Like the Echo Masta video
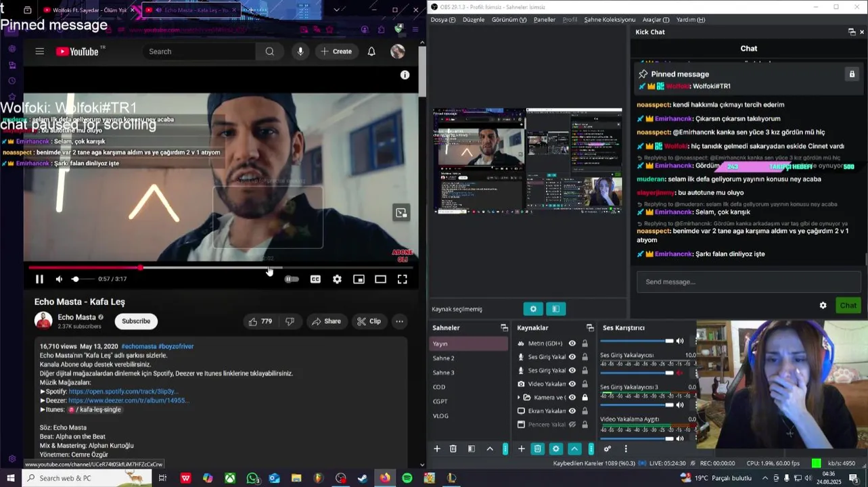 point(260,321)
